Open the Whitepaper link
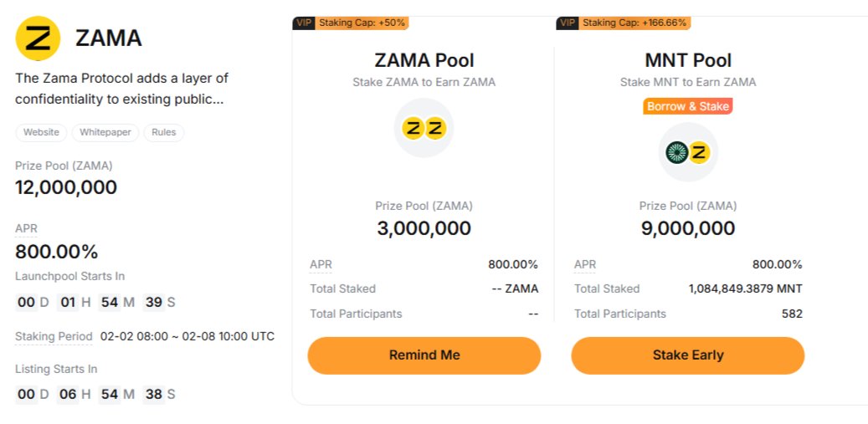This screenshot has width=868, height=424. 105,132
